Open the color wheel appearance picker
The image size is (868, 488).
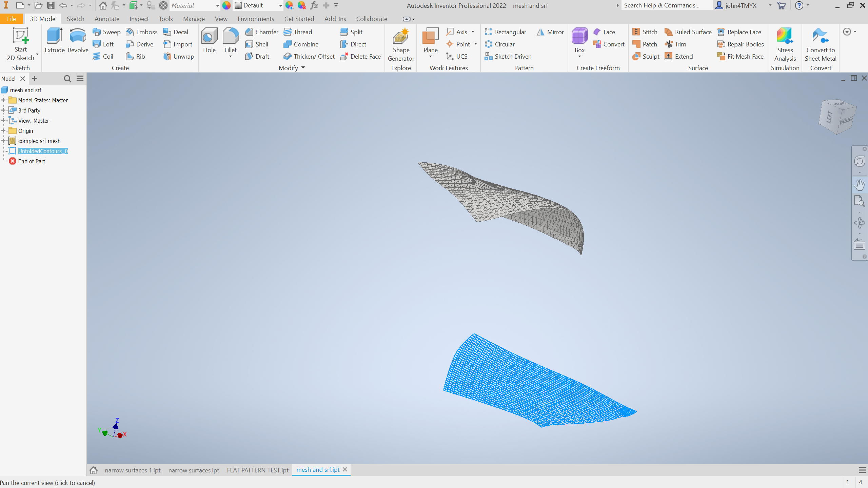pos(226,5)
